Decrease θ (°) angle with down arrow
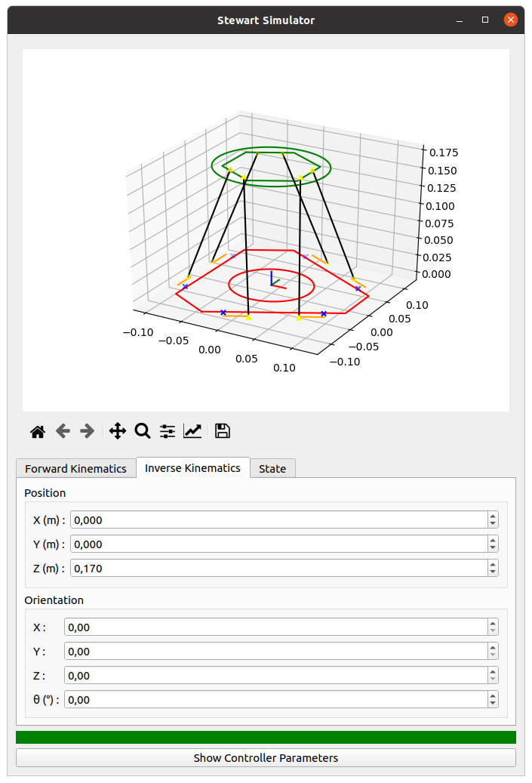The image size is (532, 783). 493,703
